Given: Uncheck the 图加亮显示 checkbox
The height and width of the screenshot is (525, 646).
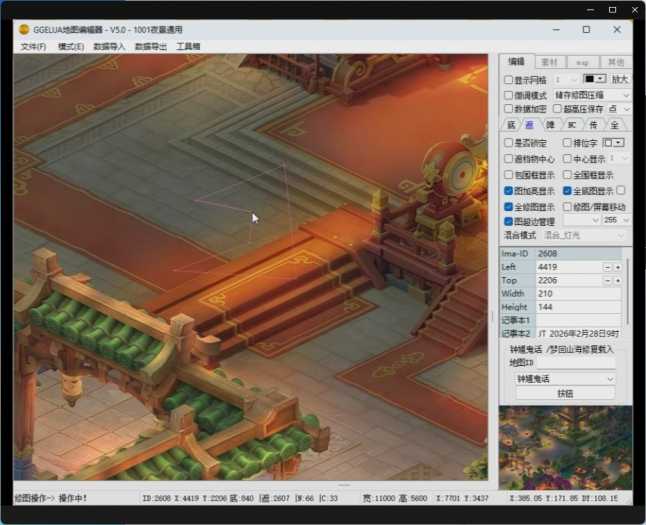Looking at the screenshot, I should click(x=508, y=191).
